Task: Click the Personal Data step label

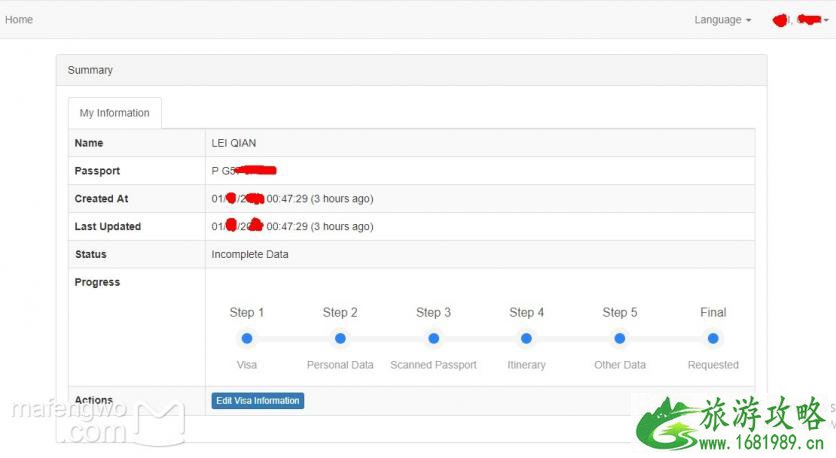Action: 340,365
